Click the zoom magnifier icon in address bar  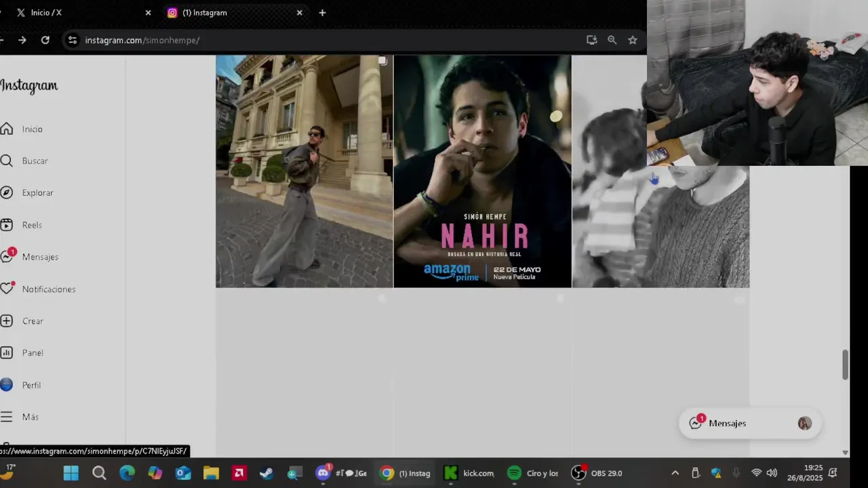612,40
